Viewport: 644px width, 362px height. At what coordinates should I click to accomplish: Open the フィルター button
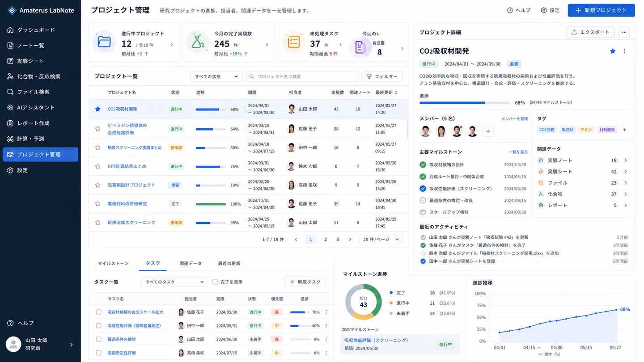[x=382, y=76]
